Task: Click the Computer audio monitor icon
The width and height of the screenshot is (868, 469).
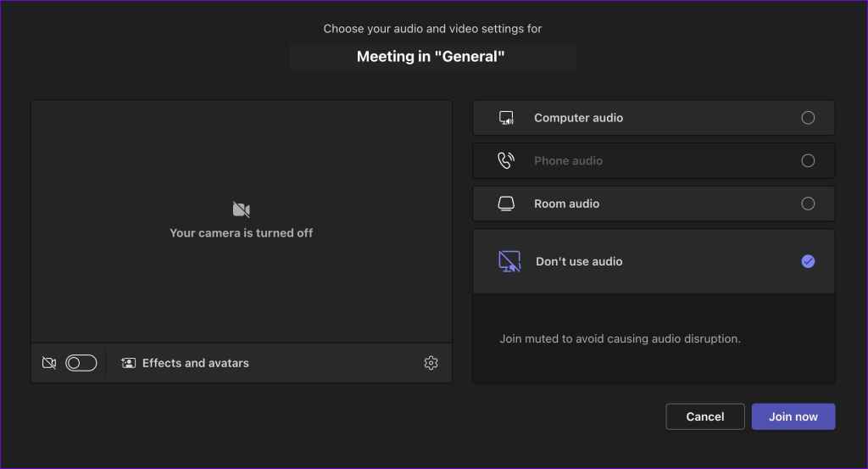Action: coord(506,118)
